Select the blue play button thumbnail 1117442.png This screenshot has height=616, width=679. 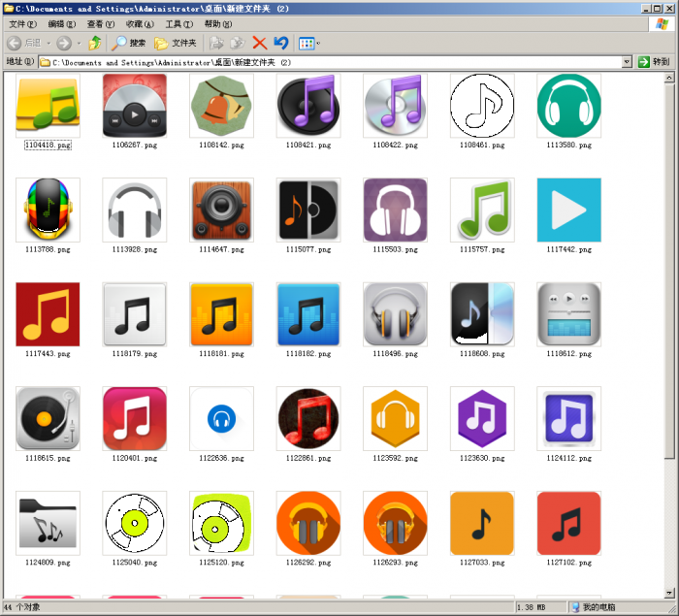[x=569, y=210]
